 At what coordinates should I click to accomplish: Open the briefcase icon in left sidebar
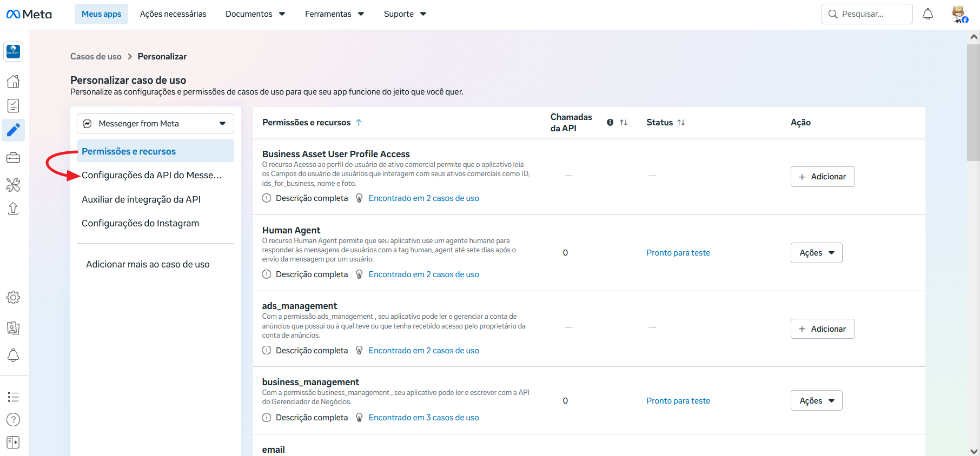[x=14, y=158]
